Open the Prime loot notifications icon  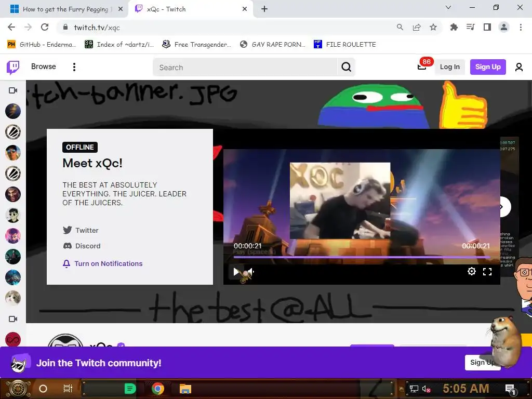(422, 67)
